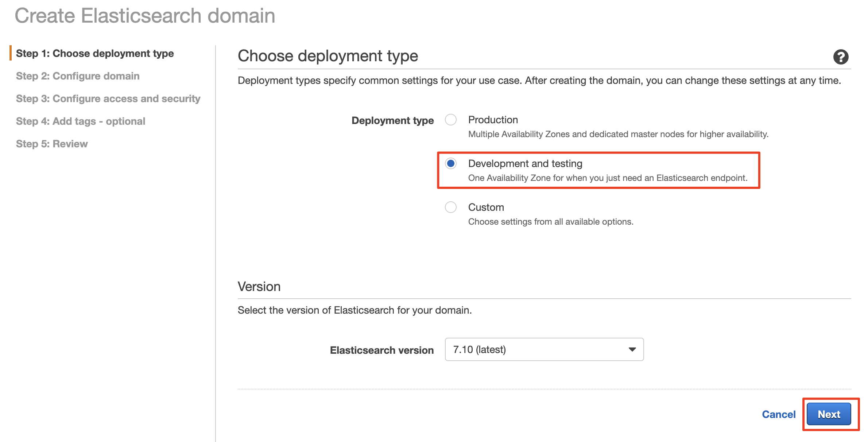This screenshot has width=868, height=442.
Task: Click the Create Elasticsearch domain page title
Action: coord(145,16)
